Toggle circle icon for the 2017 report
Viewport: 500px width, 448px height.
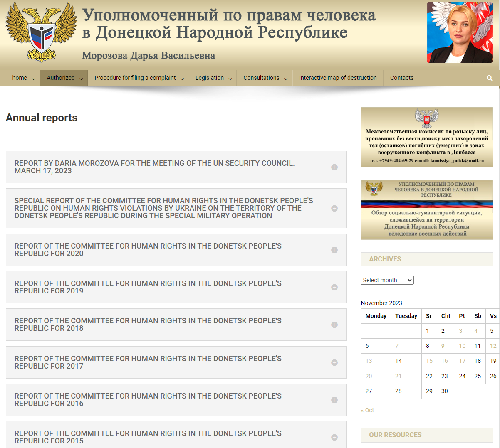click(334, 362)
